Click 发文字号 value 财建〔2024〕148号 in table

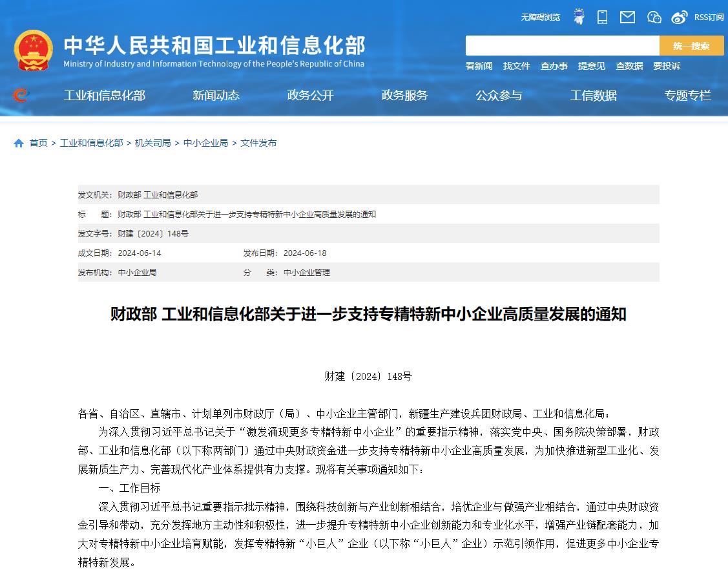point(153,234)
